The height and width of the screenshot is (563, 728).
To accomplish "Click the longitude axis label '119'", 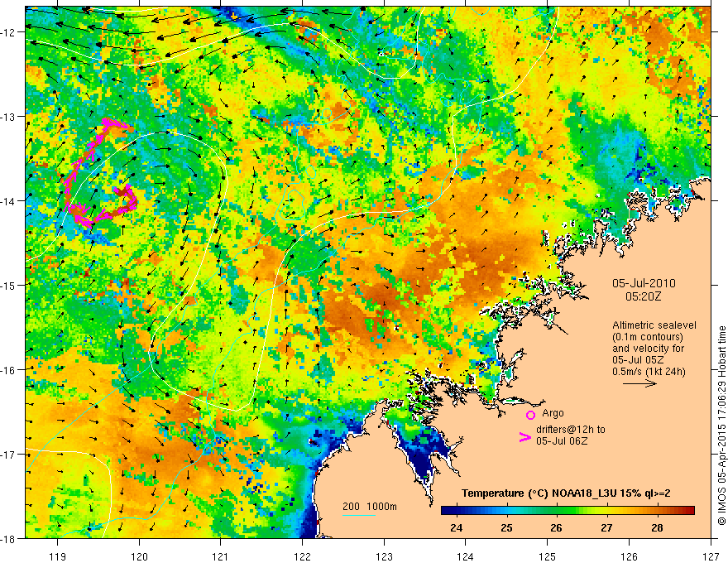I will click(58, 556).
